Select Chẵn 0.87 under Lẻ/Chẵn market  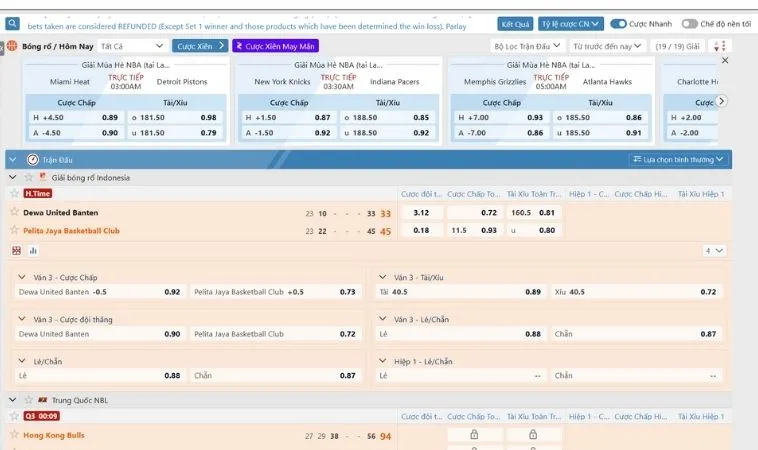tap(275, 376)
